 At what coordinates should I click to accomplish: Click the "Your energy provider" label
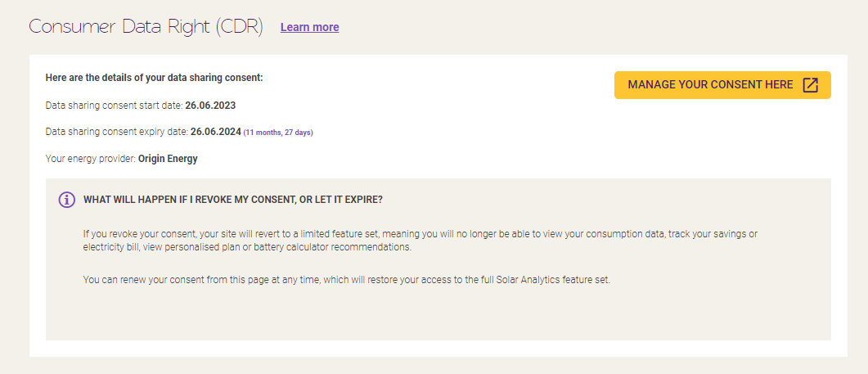click(91, 159)
